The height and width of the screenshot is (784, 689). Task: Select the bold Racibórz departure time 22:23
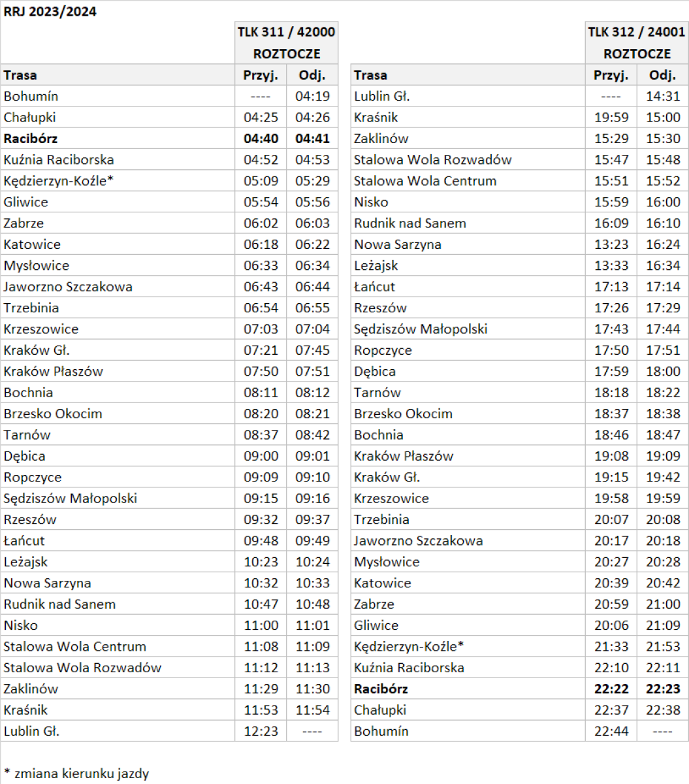(662, 689)
